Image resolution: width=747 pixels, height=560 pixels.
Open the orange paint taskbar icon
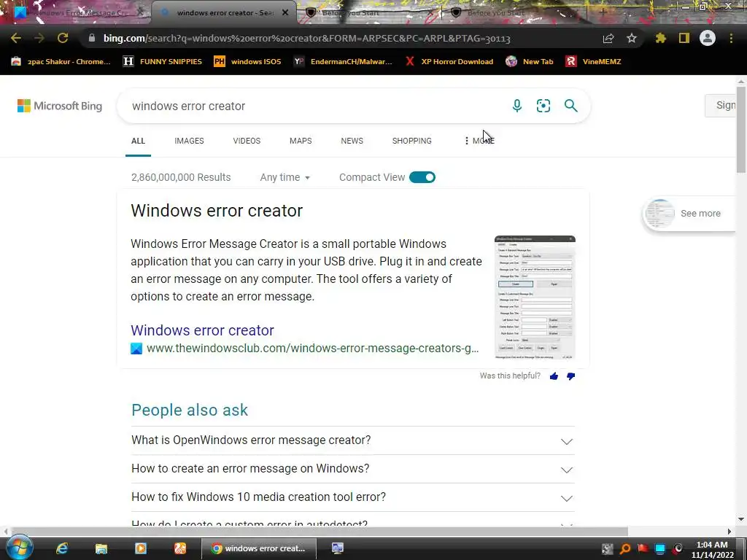tap(179, 548)
